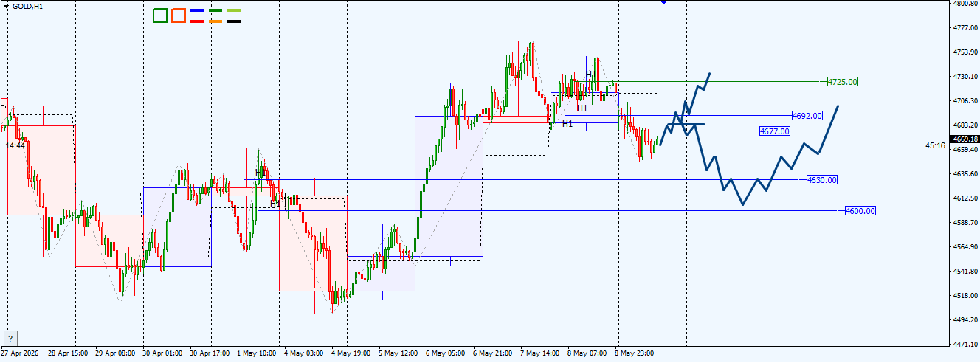Click the 28 Apr 15:00 time axis label
This screenshot has width=980, height=363.
click(x=69, y=353)
